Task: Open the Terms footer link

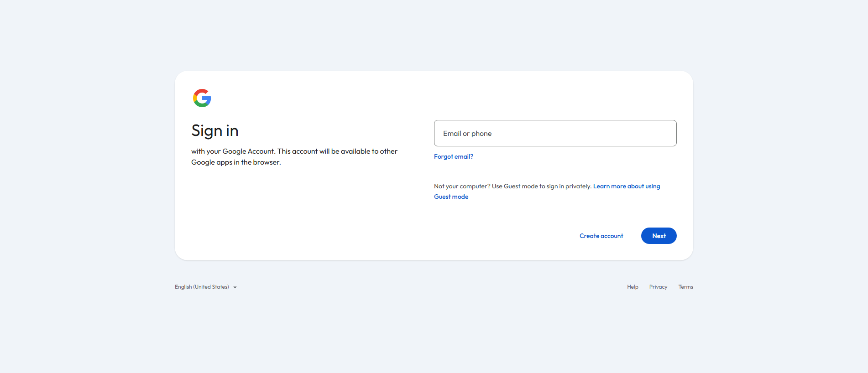Action: 685,287
